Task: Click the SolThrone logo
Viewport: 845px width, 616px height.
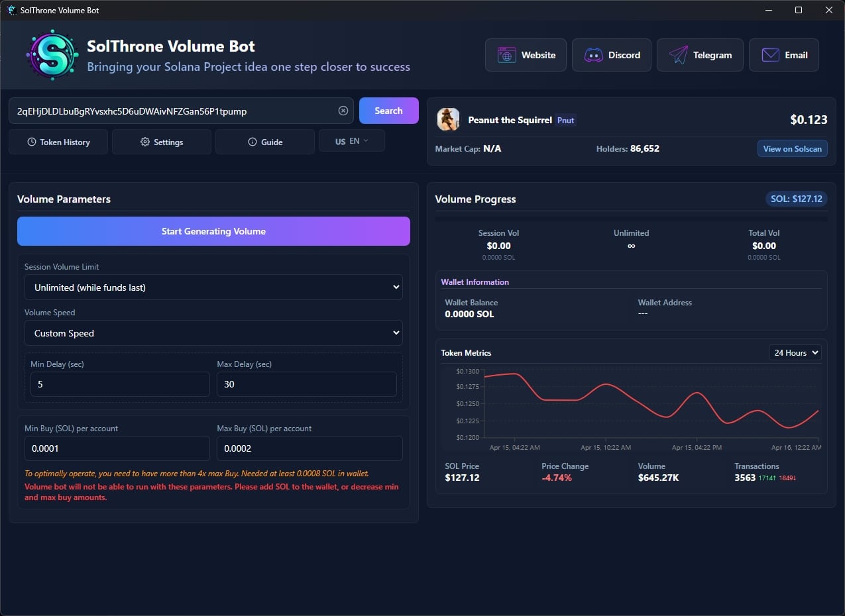Action: click(x=52, y=54)
